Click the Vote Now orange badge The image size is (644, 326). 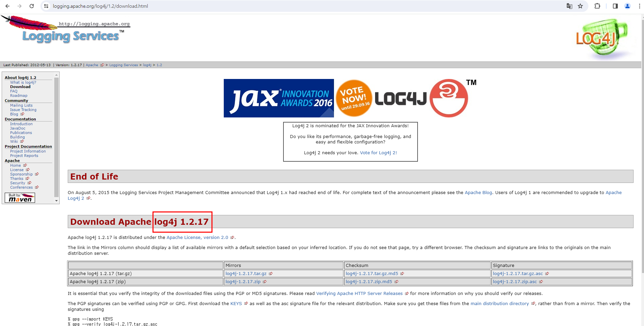[354, 98]
